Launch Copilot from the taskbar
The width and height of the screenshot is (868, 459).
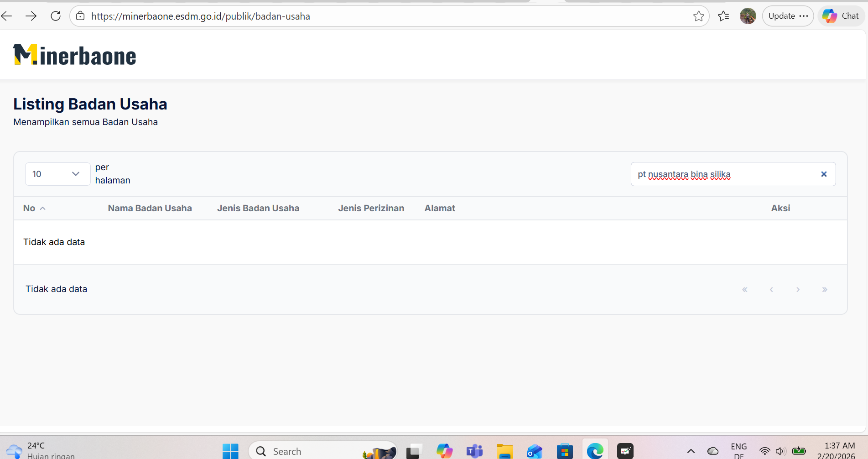pos(444,451)
